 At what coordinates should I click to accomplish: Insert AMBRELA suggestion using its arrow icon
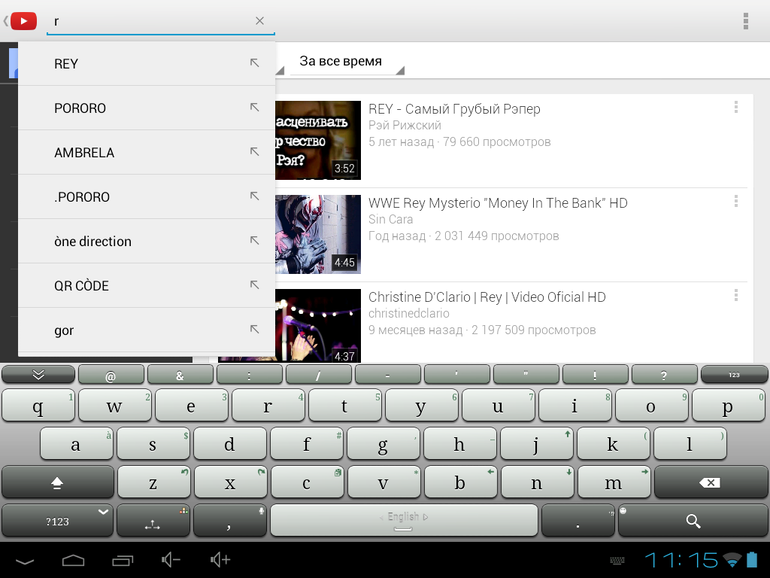tap(254, 151)
